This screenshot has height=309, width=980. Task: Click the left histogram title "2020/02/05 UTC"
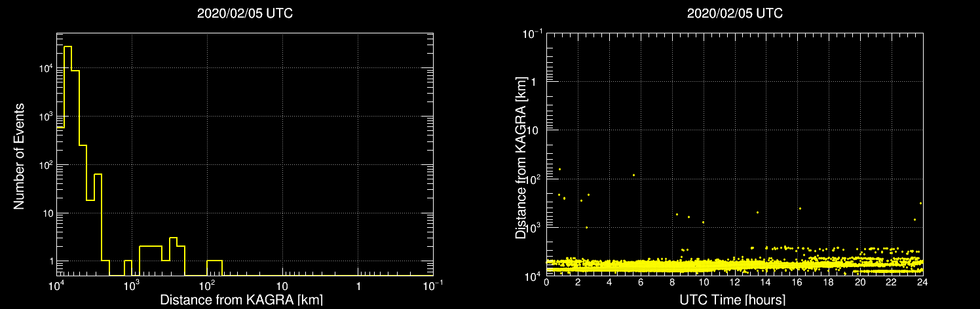pyautogui.click(x=244, y=14)
